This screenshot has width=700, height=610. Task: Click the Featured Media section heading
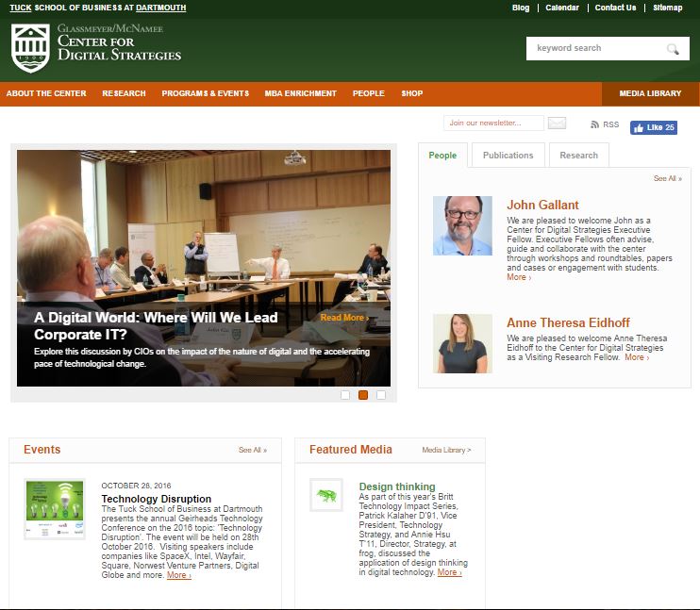[351, 450]
